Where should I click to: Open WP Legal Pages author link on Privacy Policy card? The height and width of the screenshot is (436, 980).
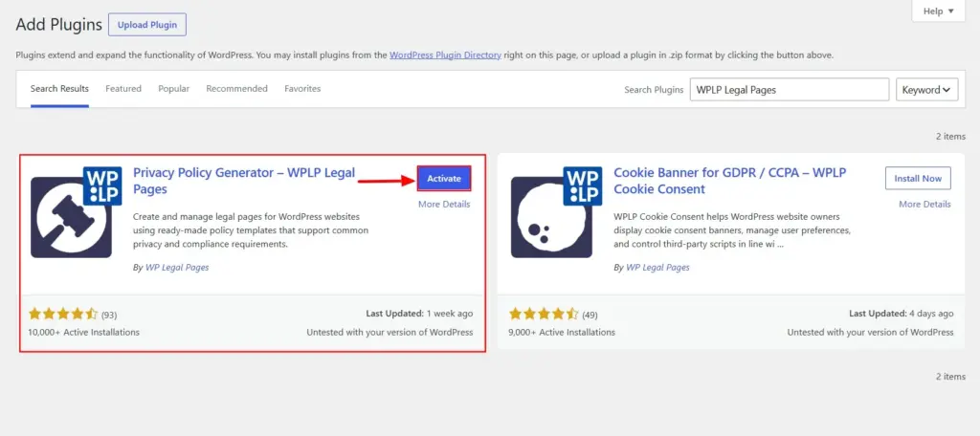pos(177,268)
